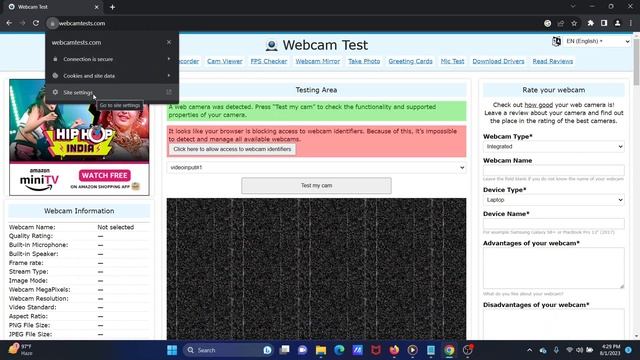The height and width of the screenshot is (360, 640).
Task: Open the Webcam Type dropdown
Action: pyautogui.click(x=553, y=147)
